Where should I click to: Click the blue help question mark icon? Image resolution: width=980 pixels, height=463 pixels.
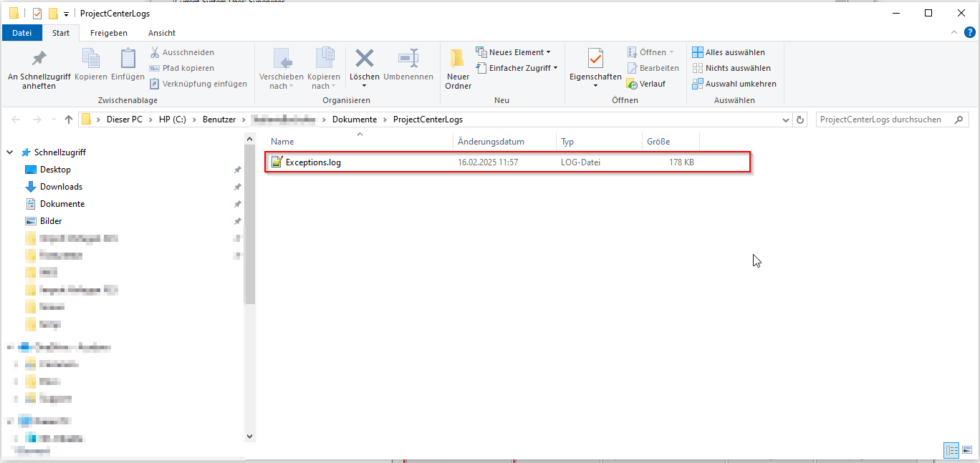click(969, 33)
